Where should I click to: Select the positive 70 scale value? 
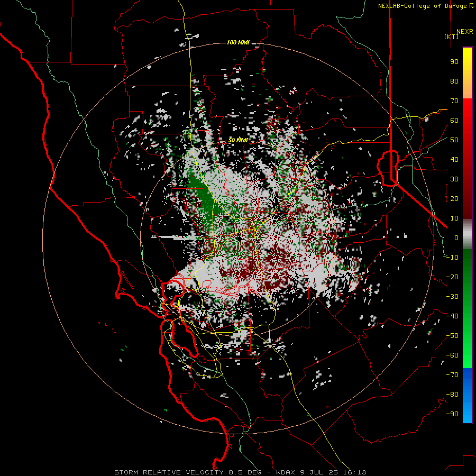point(454,101)
